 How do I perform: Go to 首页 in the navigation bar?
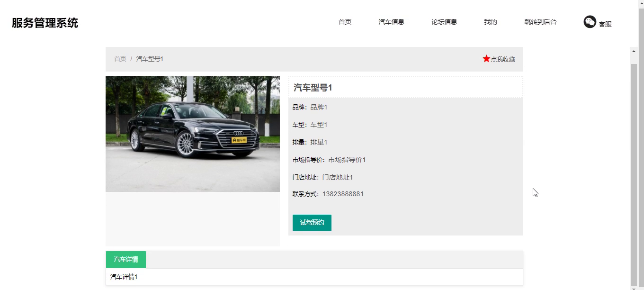pyautogui.click(x=345, y=22)
